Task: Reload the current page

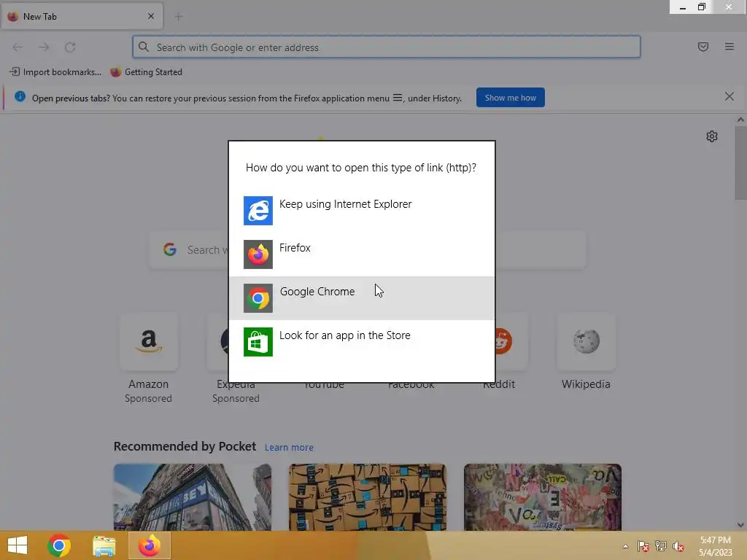Action: pyautogui.click(x=70, y=47)
